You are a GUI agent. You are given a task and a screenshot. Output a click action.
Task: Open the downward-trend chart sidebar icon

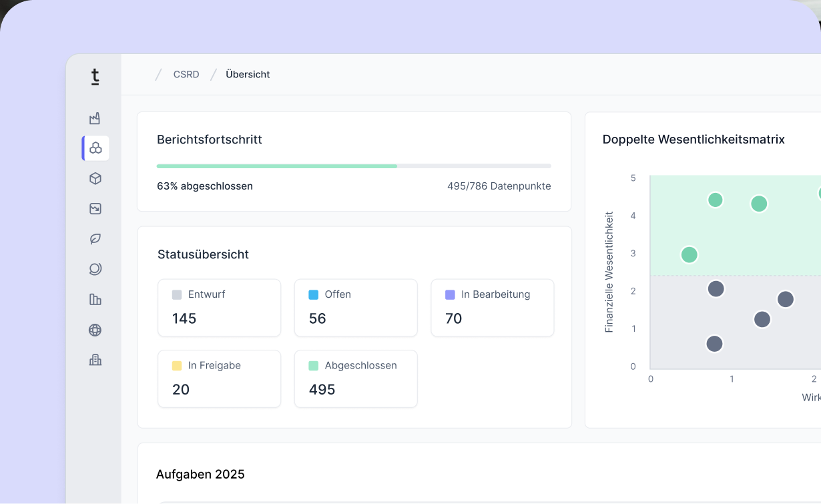tap(95, 209)
